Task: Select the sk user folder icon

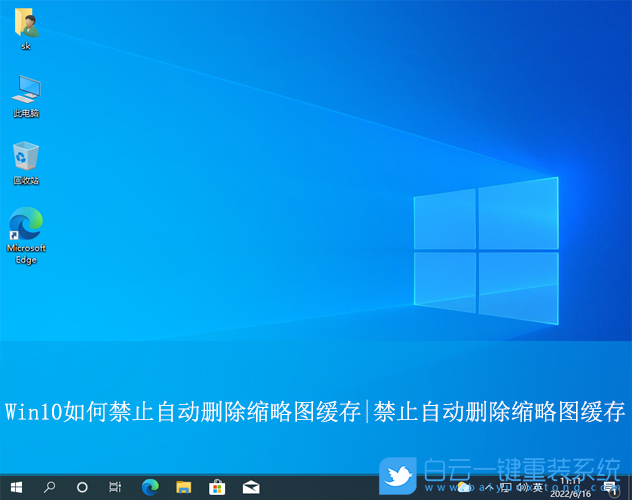Action: [26, 28]
